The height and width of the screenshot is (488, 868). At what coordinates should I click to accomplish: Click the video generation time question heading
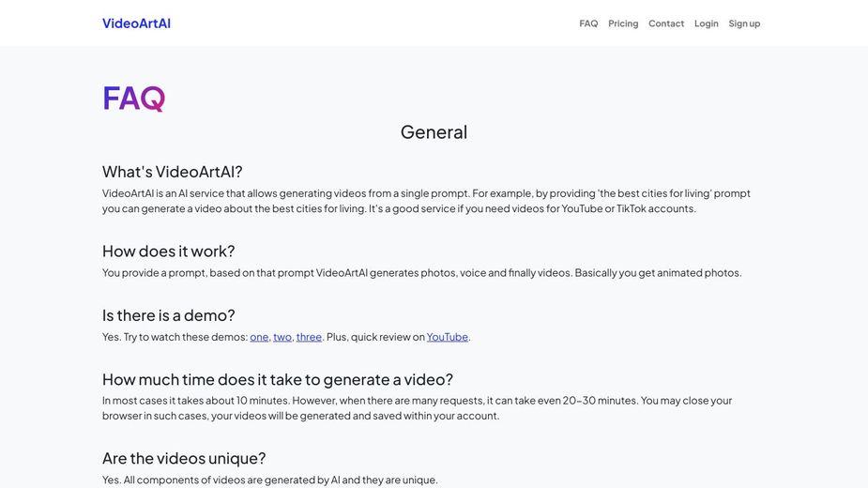click(x=278, y=379)
